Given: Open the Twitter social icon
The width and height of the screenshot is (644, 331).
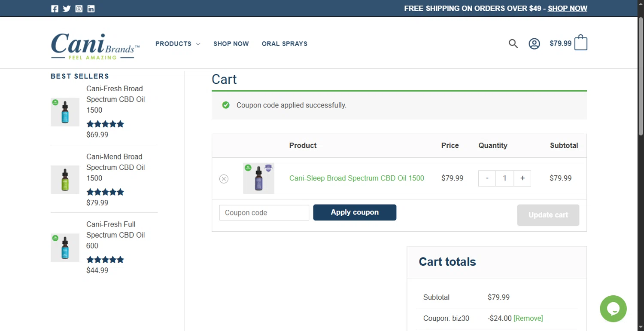Looking at the screenshot, I should click(67, 9).
